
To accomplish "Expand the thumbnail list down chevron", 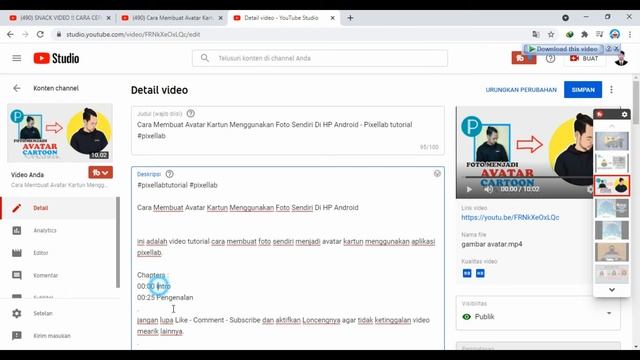I will pos(612,290).
